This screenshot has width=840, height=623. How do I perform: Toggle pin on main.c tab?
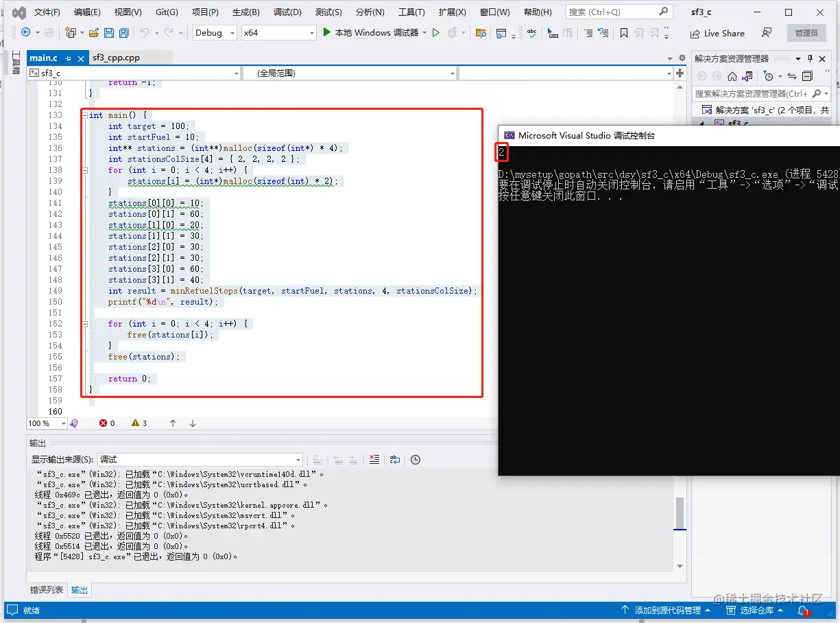tap(68, 58)
